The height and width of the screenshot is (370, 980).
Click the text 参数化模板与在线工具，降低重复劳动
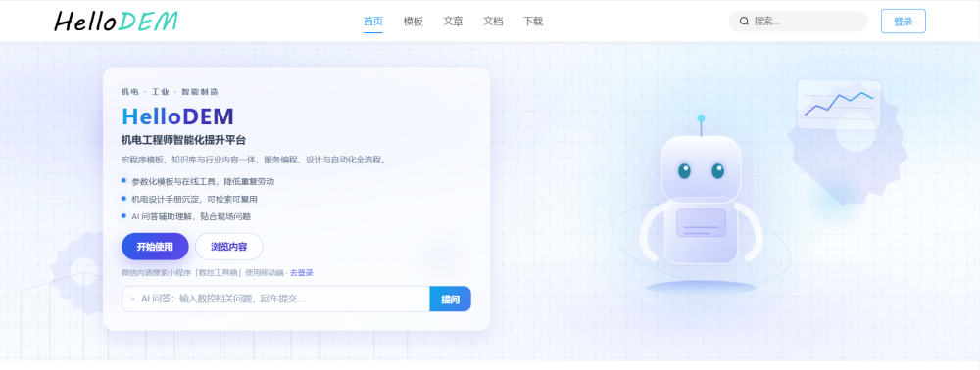click(x=203, y=181)
